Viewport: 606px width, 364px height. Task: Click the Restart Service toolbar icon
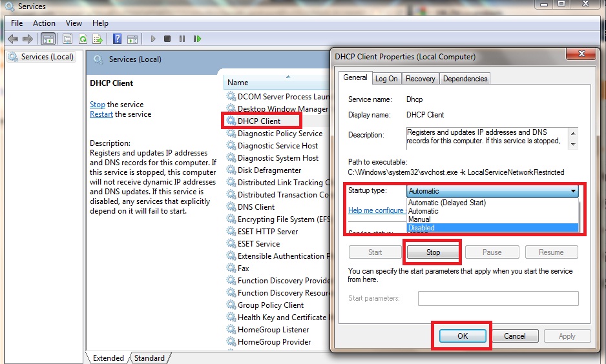pos(198,39)
